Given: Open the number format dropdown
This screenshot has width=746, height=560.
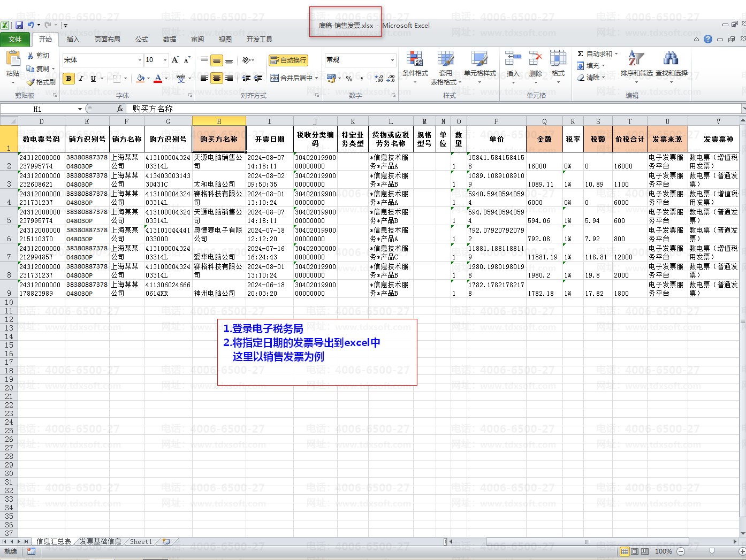Looking at the screenshot, I should 392,60.
